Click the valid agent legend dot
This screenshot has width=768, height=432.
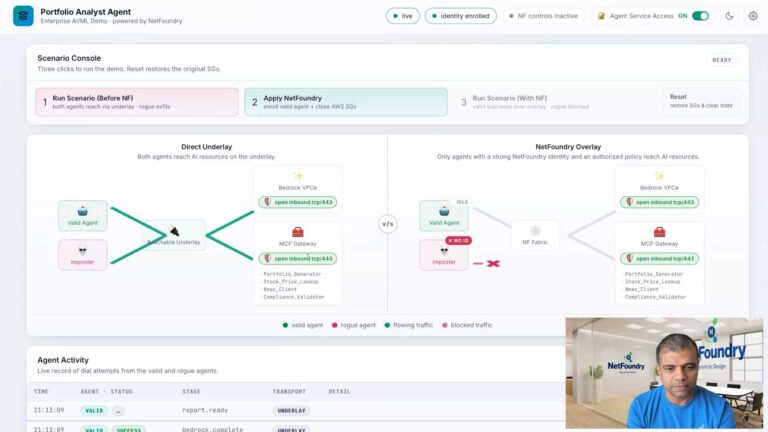[285, 325]
